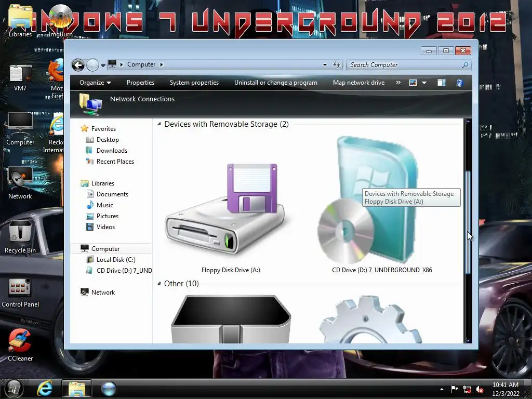
Task: Click the scrollbar down arrow
Action: [468, 340]
